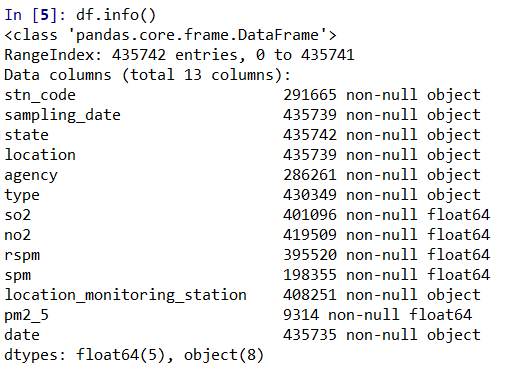The image size is (508, 366).
Task: Click the state column name
Action: (x=27, y=135)
